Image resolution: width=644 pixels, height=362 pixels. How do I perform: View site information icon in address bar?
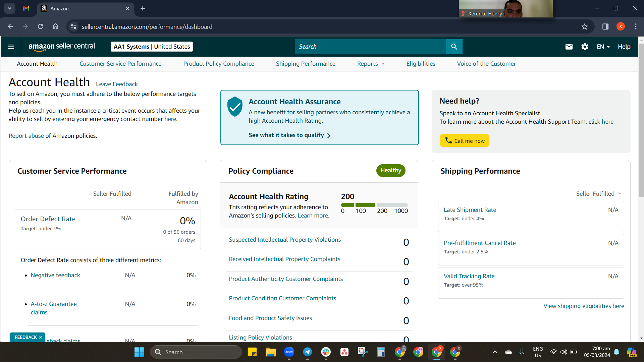click(73, 26)
